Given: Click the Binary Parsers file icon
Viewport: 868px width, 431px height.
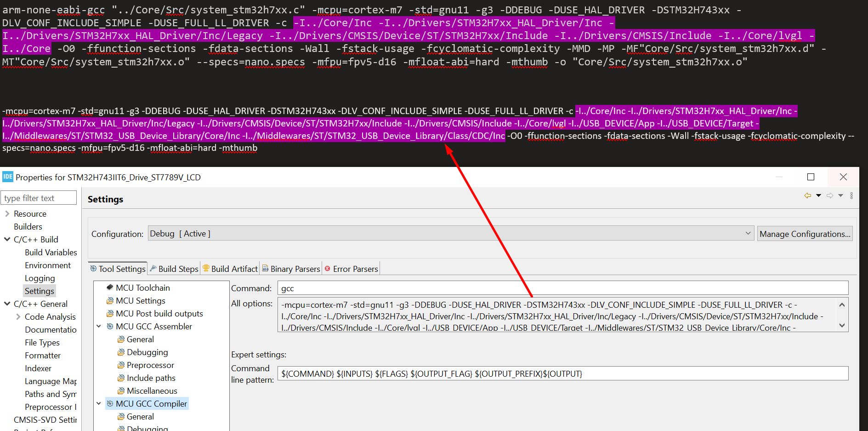Looking at the screenshot, I should coord(266,268).
